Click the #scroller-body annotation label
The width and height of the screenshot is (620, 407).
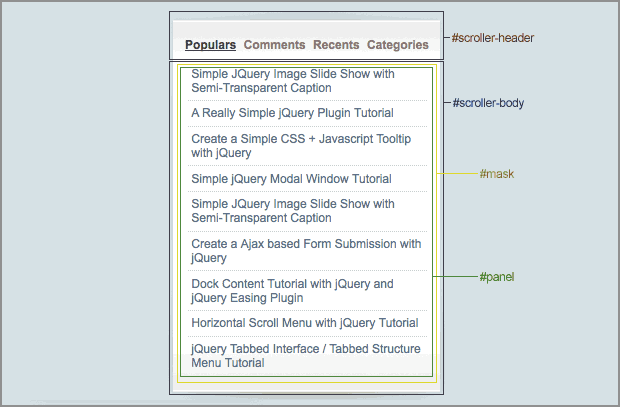pyautogui.click(x=488, y=103)
